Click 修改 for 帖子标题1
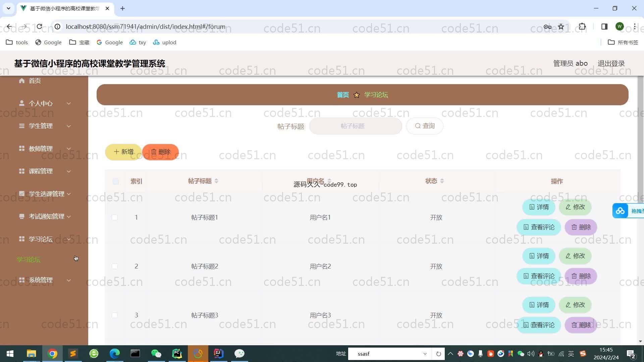This screenshot has width=644, height=362. click(575, 207)
